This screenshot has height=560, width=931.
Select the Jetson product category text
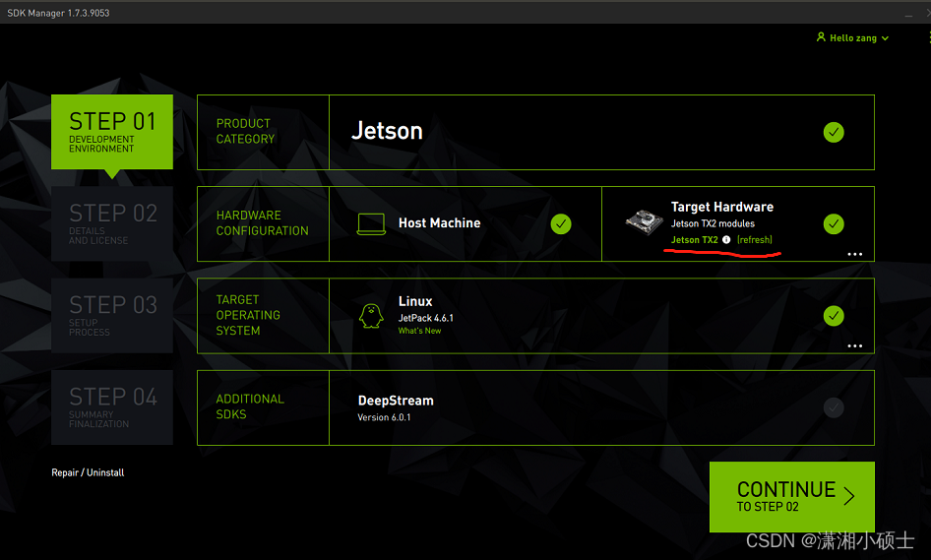click(387, 131)
